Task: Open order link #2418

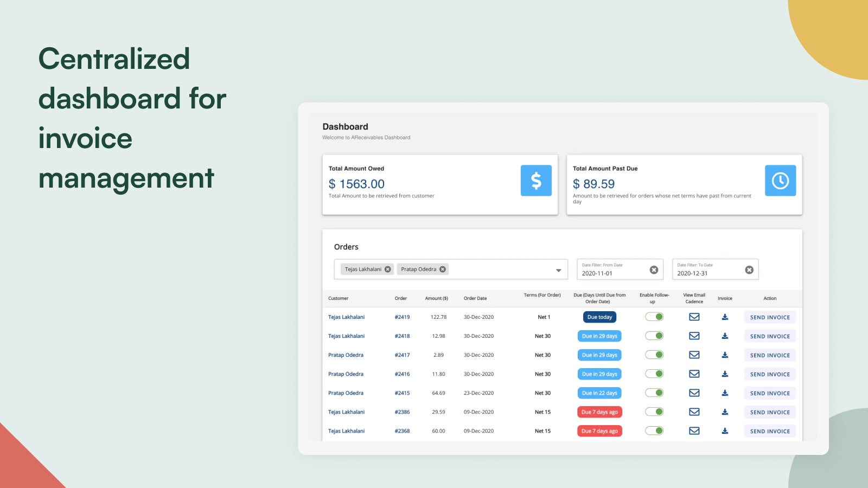Action: click(402, 336)
